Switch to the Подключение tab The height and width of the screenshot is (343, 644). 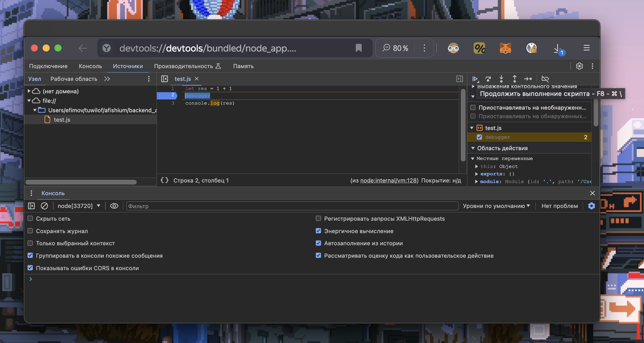click(48, 66)
